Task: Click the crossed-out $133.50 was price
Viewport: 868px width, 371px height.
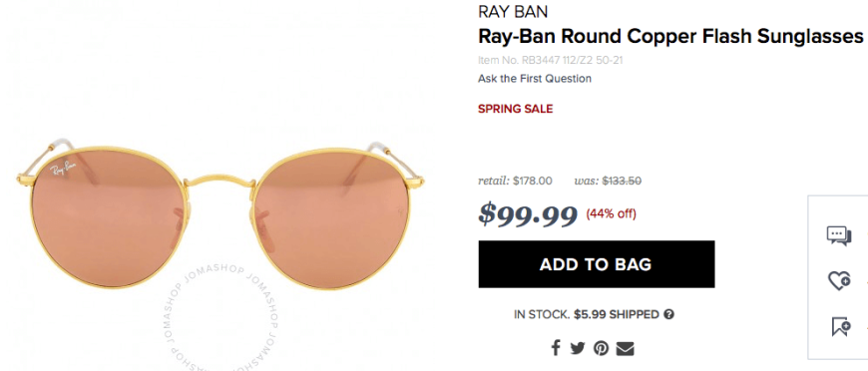Action: 622,181
